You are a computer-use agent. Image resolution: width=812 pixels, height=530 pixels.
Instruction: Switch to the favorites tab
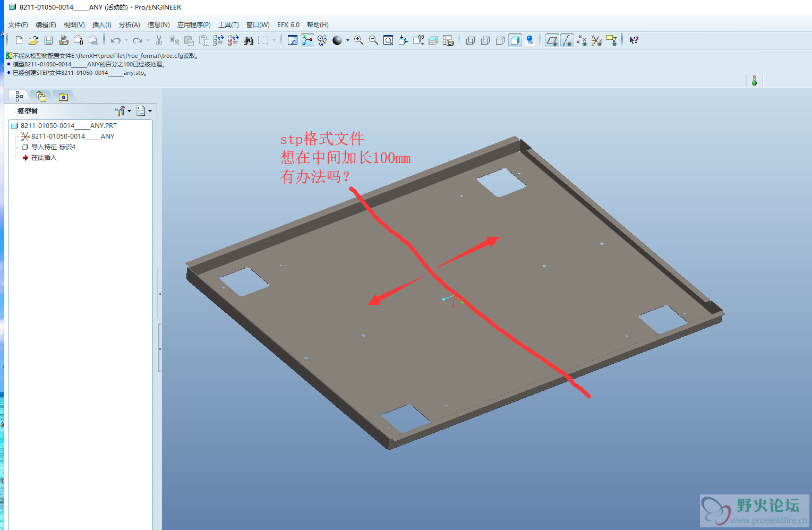[63, 97]
